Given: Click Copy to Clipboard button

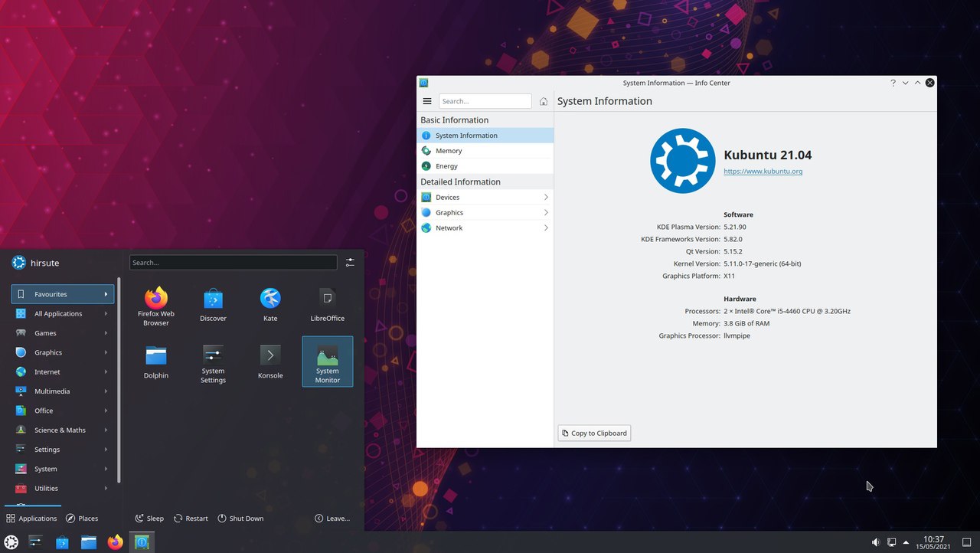Looking at the screenshot, I should click(x=594, y=433).
